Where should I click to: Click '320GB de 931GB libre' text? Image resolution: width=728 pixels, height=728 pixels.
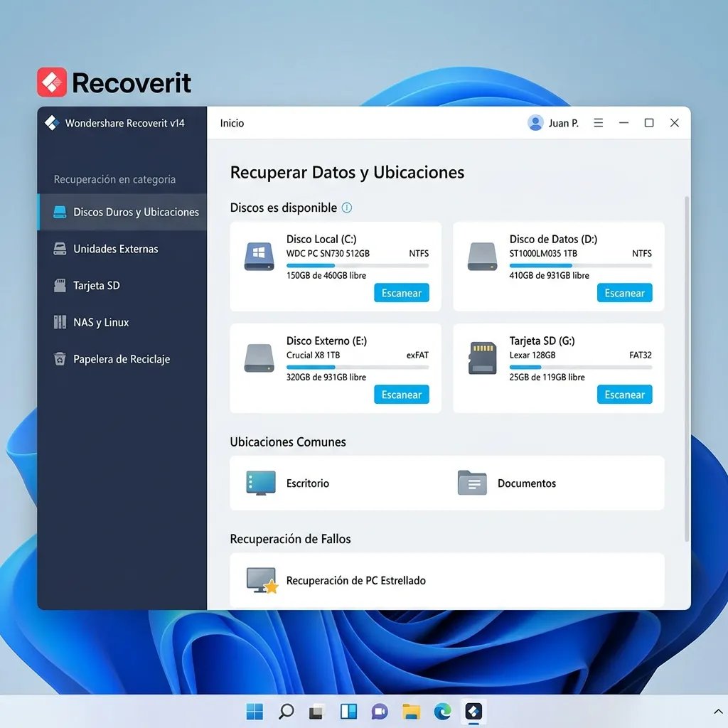tap(326, 377)
